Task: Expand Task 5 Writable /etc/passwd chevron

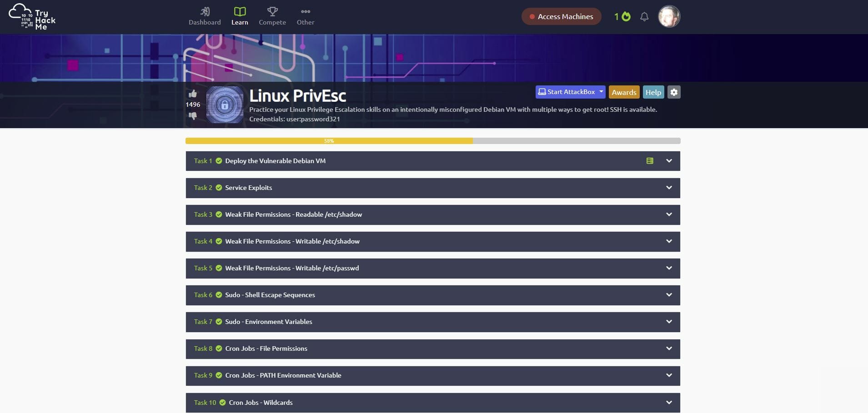Action: 669,268
